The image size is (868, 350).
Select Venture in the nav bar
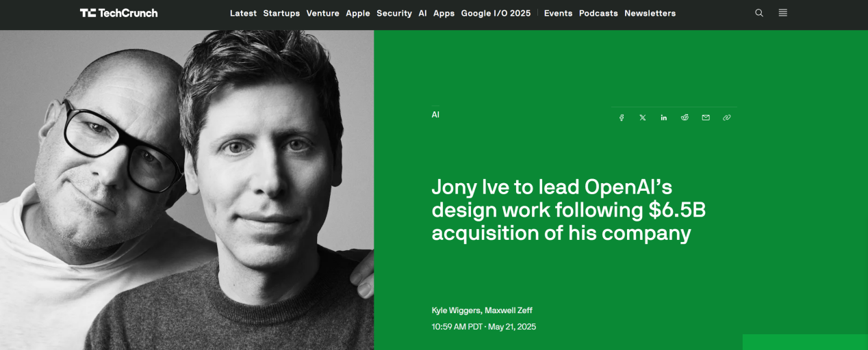pyautogui.click(x=323, y=13)
